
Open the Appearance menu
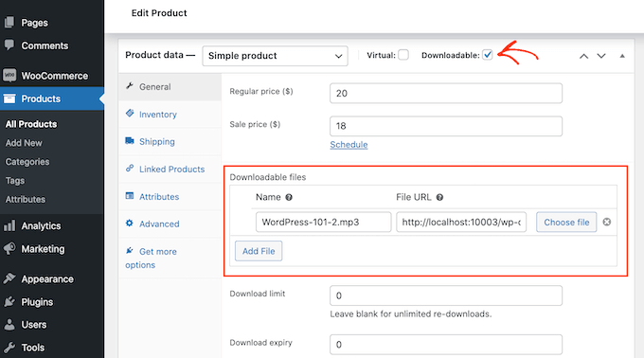(52, 279)
